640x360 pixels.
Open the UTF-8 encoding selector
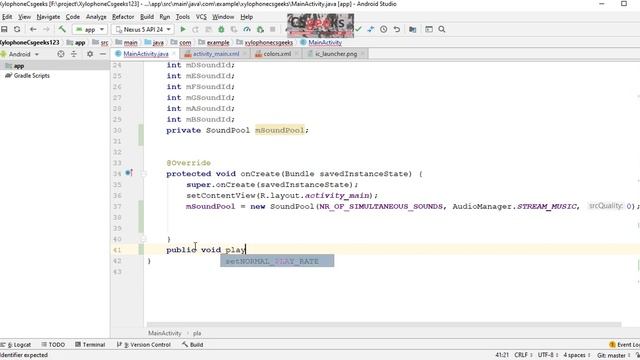pyautogui.click(x=547, y=355)
